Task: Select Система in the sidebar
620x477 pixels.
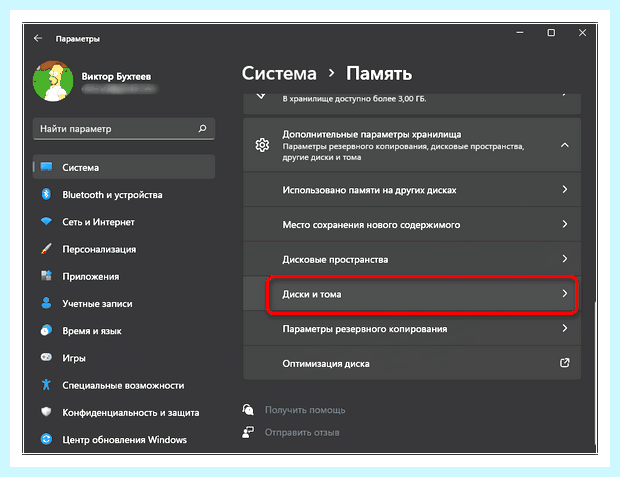Action: tap(124, 167)
